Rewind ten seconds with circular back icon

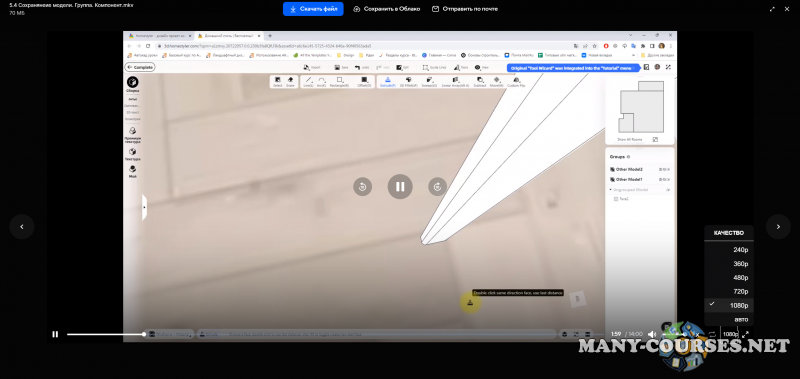coord(362,187)
